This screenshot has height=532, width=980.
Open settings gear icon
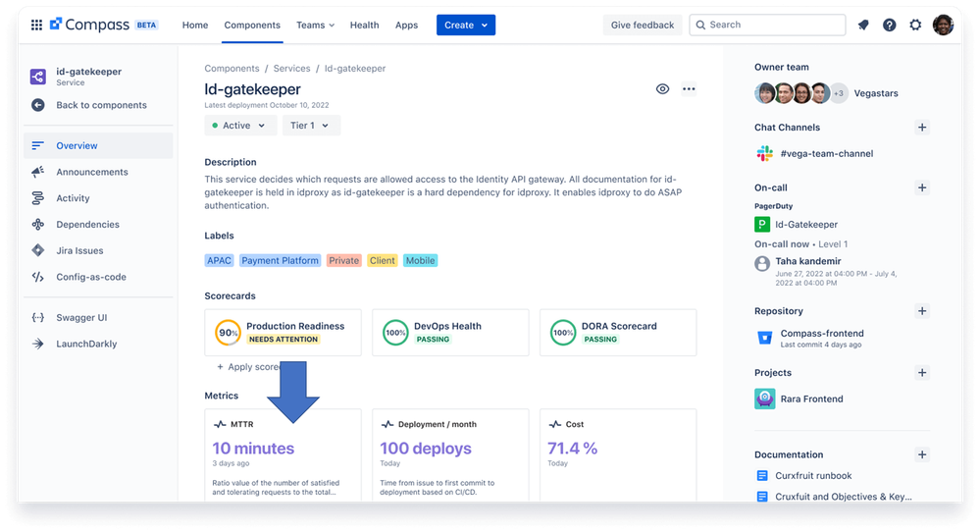[x=915, y=25]
